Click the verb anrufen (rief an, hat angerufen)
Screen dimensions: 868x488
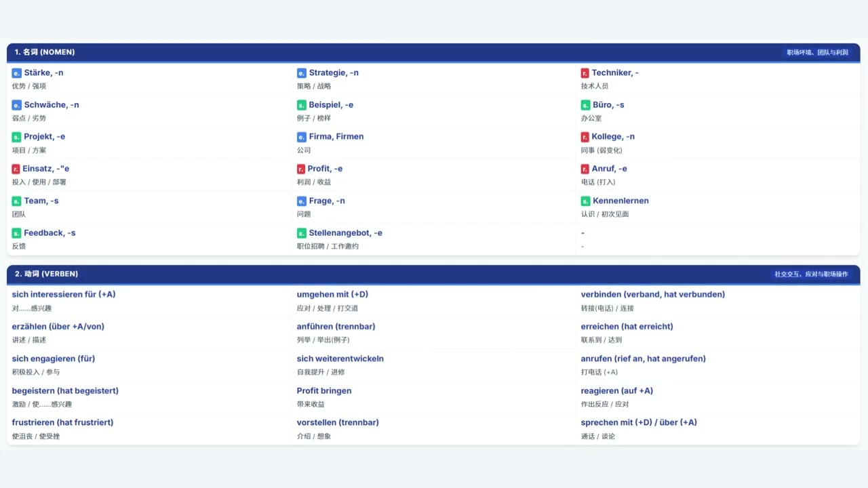point(644,359)
